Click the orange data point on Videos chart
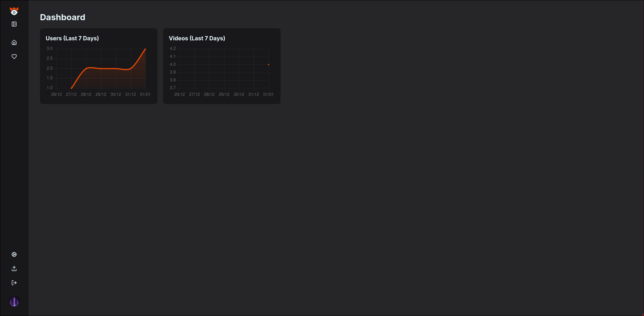Viewport: 644px width, 316px height. 269,65
